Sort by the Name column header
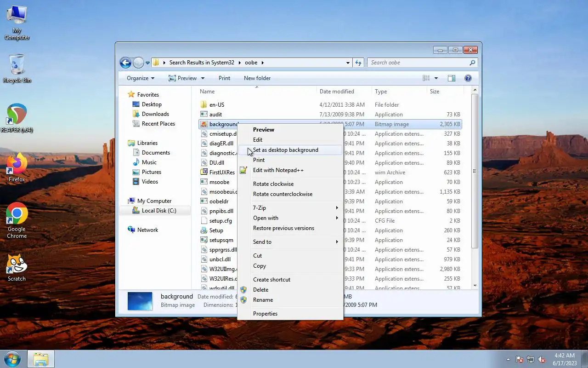Image resolution: width=588 pixels, height=368 pixels. click(256, 92)
